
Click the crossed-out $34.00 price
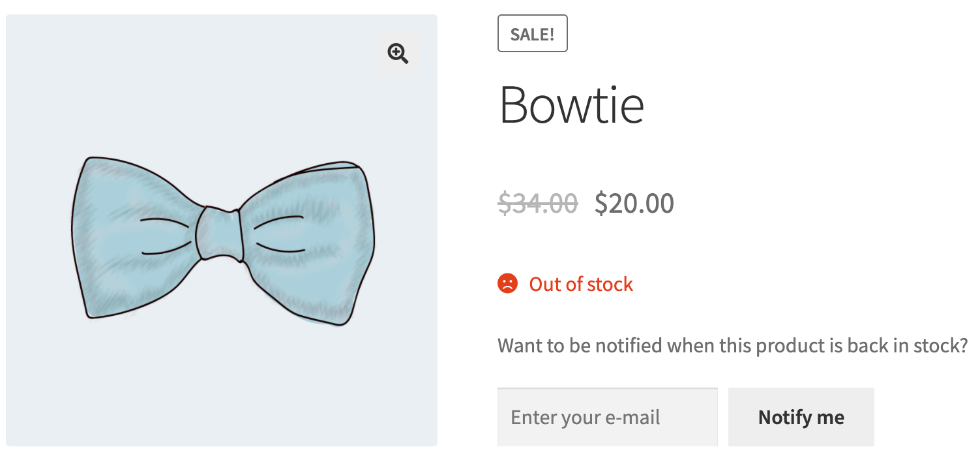(539, 203)
